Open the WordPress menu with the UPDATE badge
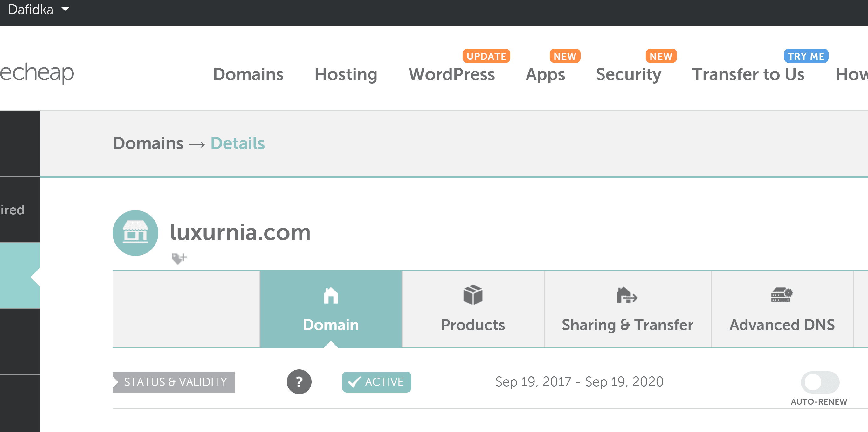Screen dimensions: 868x432 coord(451,74)
